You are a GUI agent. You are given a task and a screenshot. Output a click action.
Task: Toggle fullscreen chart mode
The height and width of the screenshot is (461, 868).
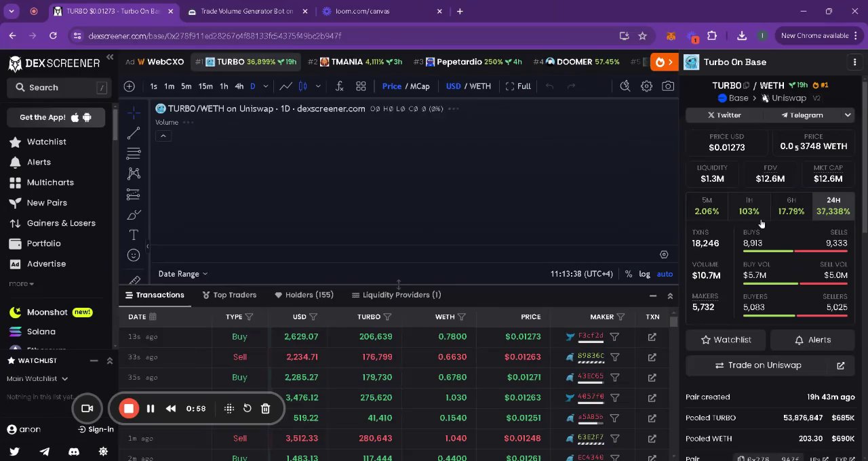click(519, 86)
